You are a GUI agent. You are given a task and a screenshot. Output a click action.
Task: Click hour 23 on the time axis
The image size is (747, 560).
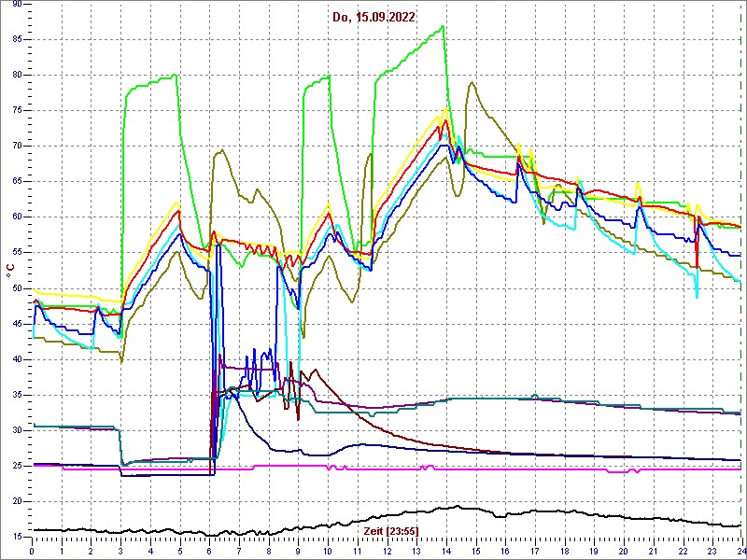pyautogui.click(x=712, y=551)
